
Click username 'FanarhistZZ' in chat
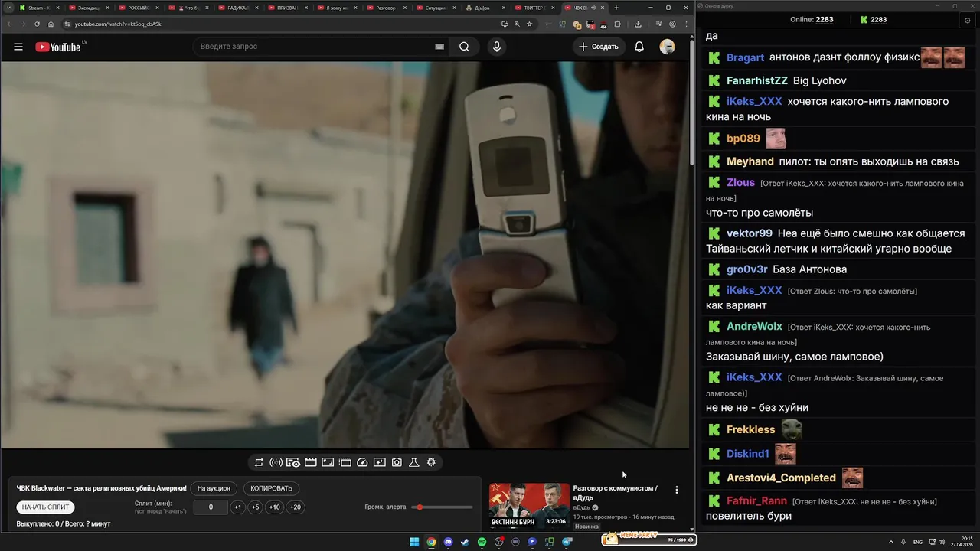click(x=756, y=80)
